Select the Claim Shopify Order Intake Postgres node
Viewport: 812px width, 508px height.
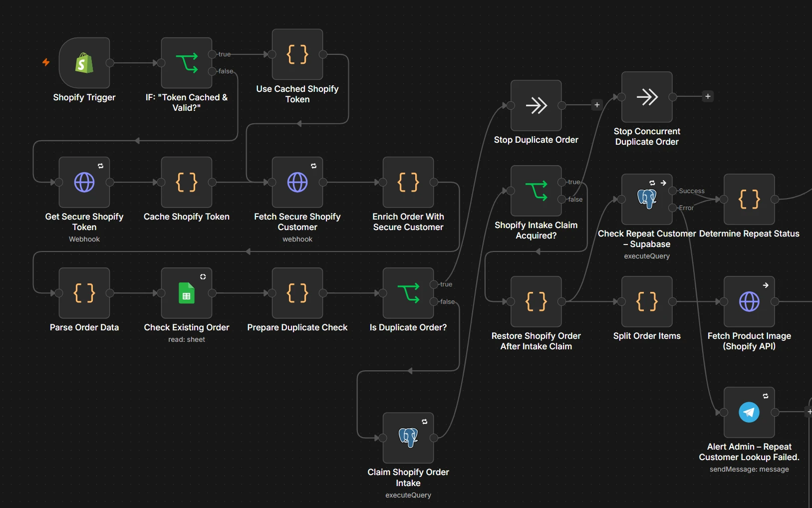(408, 438)
